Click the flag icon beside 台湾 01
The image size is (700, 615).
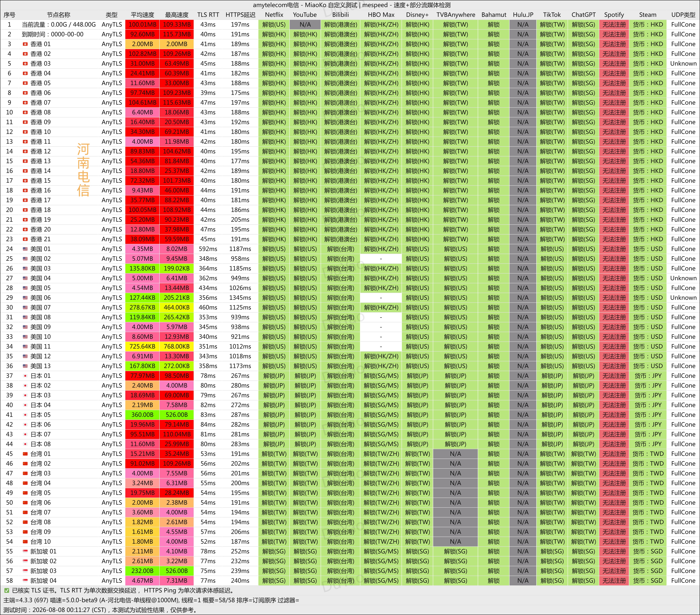pos(25,454)
